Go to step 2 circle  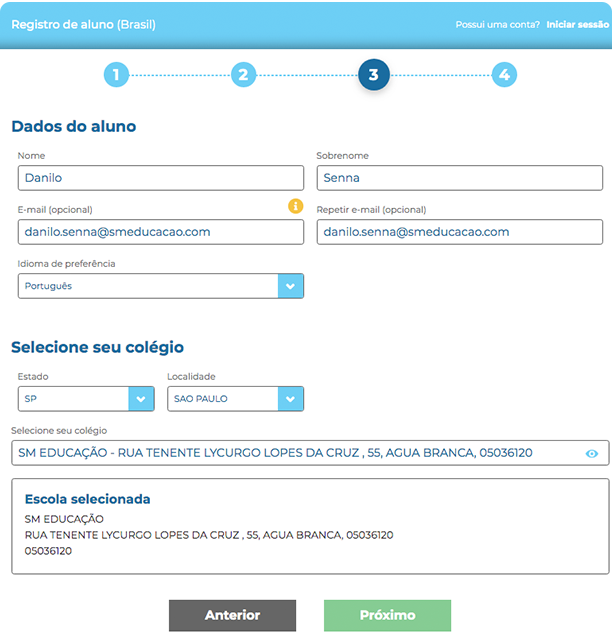[x=243, y=75]
